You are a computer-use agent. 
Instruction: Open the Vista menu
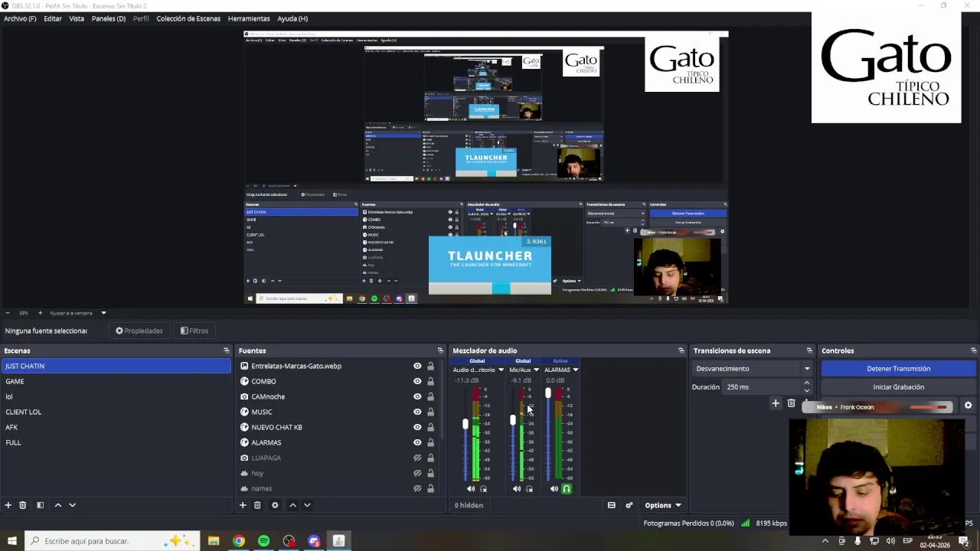point(77,18)
